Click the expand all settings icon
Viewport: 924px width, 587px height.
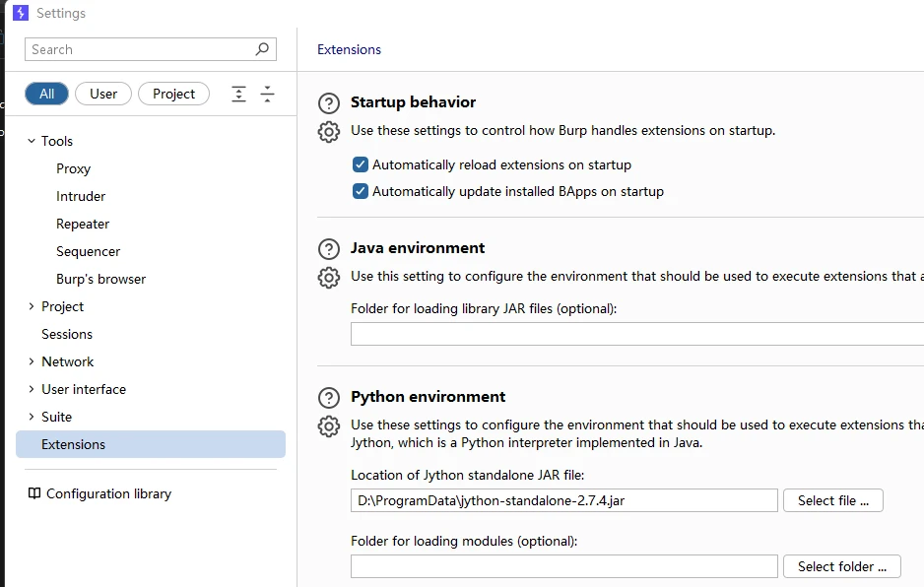[238, 94]
